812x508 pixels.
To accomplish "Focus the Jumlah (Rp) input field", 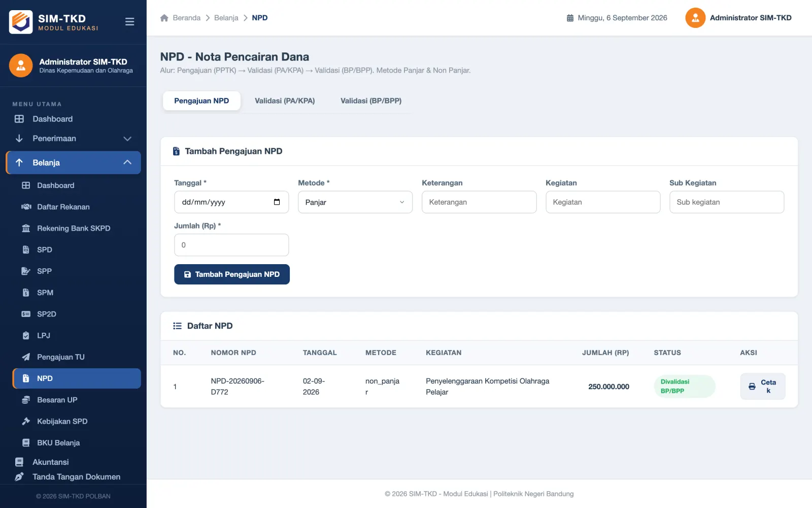I will coord(231,245).
